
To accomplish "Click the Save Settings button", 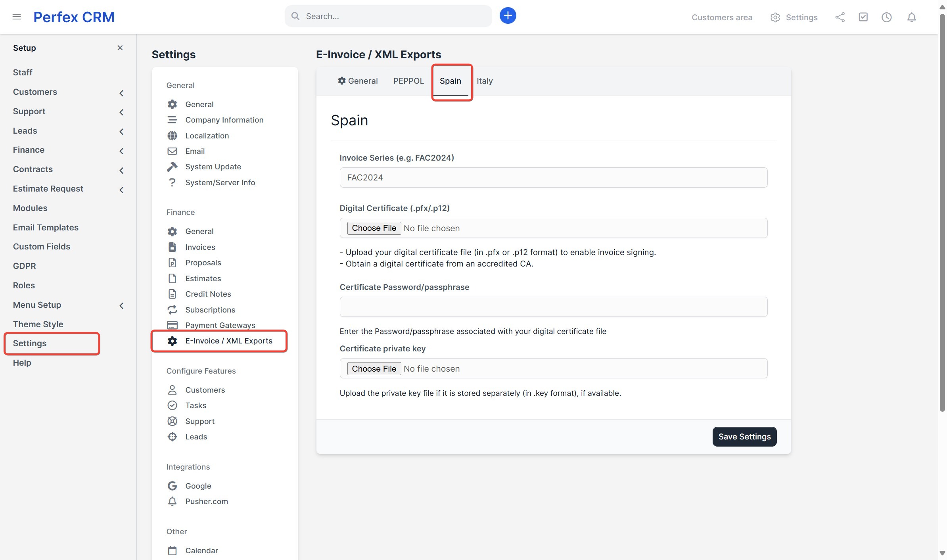I will pyautogui.click(x=744, y=436).
